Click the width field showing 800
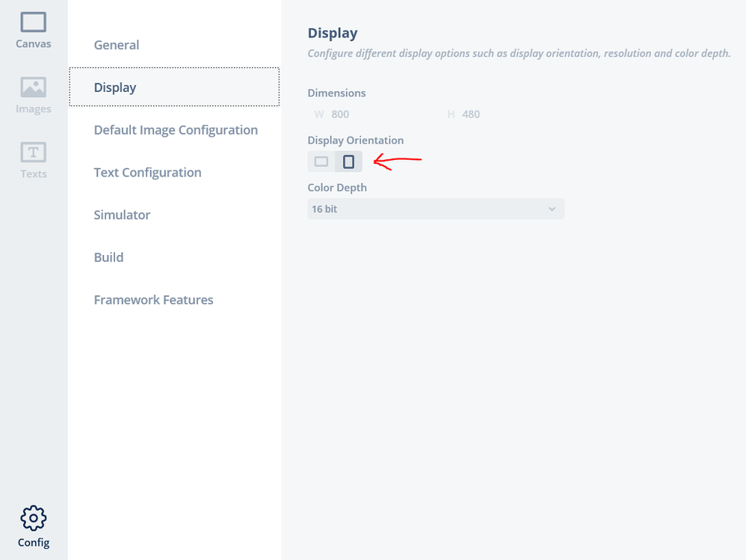The image size is (746, 560). 371,114
